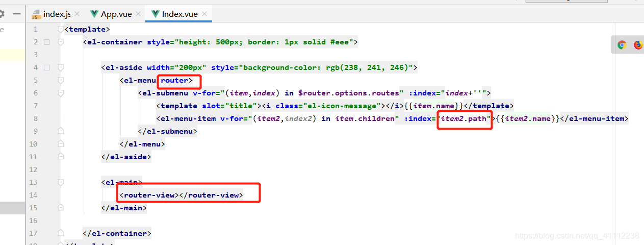Hide the side panel with minimize dash
This screenshot has width=644, height=245.
click(x=16, y=14)
